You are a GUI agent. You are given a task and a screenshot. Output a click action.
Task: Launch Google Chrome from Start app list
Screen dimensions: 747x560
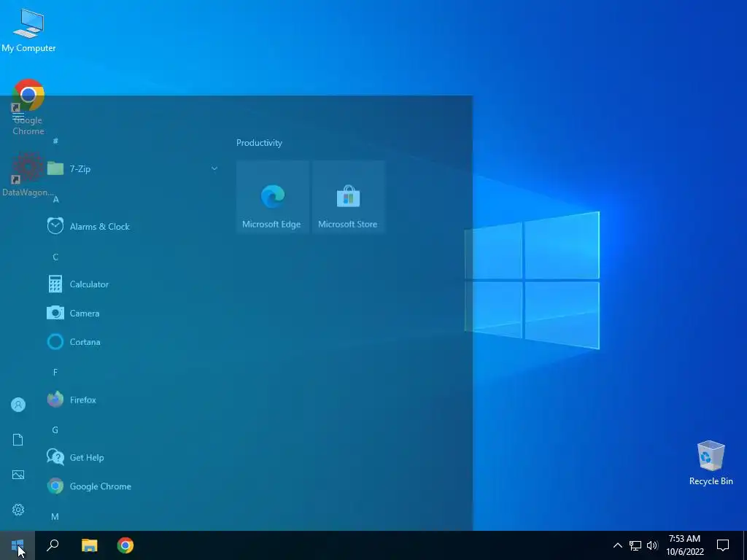[x=131, y=486]
